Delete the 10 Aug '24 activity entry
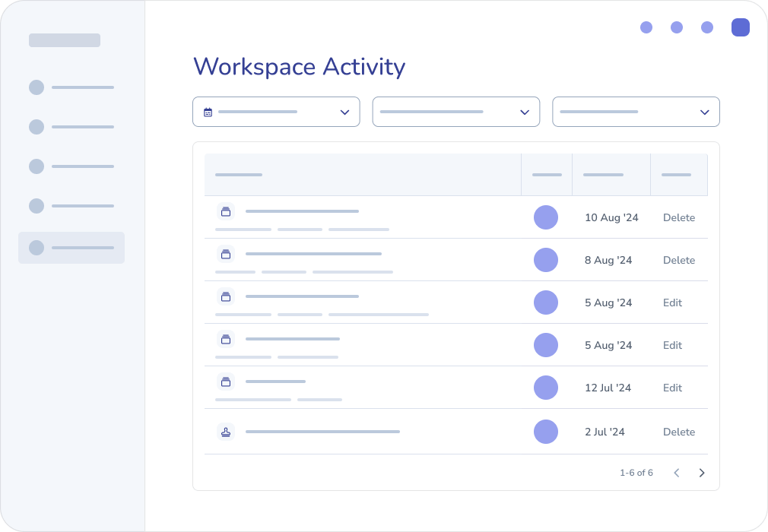Viewport: 768px width, 532px height. 678,217
